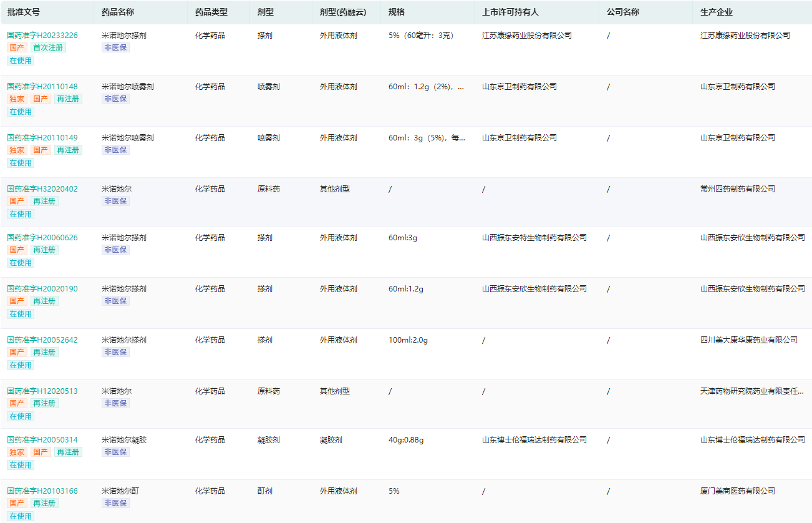Image resolution: width=812 pixels, height=523 pixels.
Task: Select manufacturer 厦门美商医药有限公司
Action: (x=738, y=491)
